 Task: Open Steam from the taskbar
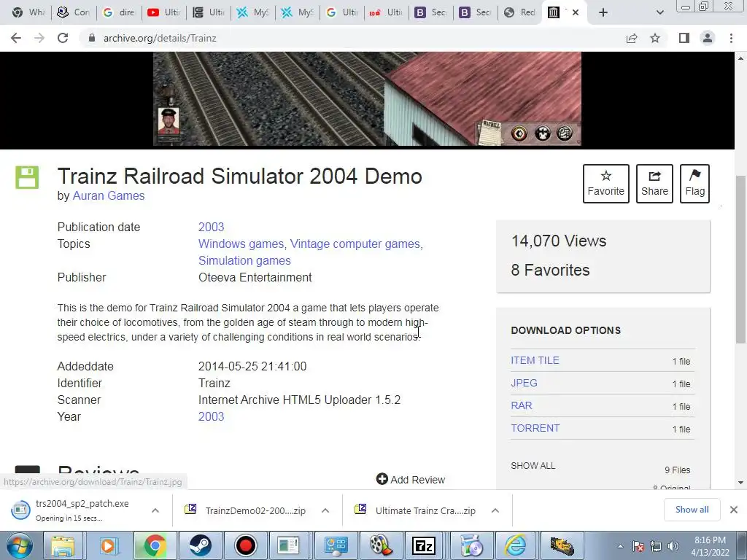pyautogui.click(x=200, y=545)
